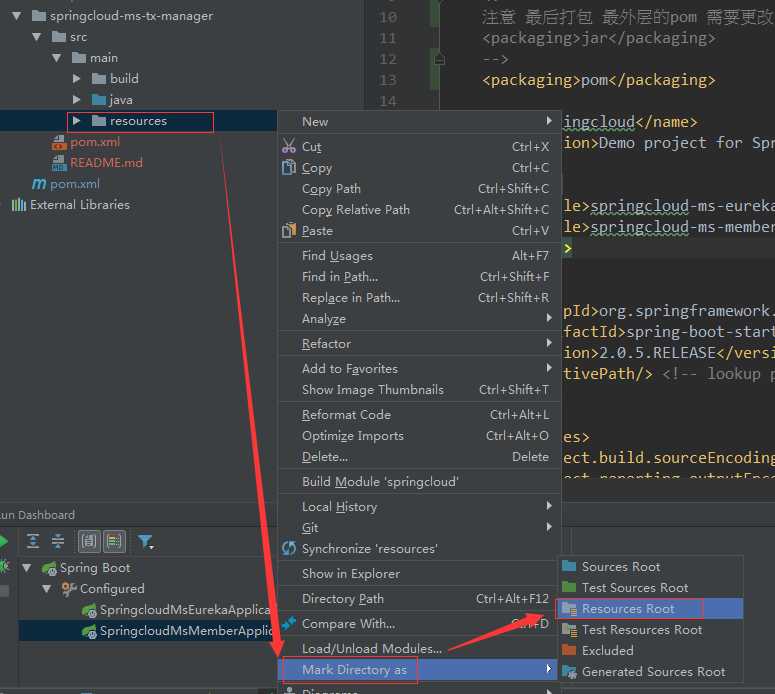Open the New submenu arrow
This screenshot has width=775, height=694.
click(549, 121)
